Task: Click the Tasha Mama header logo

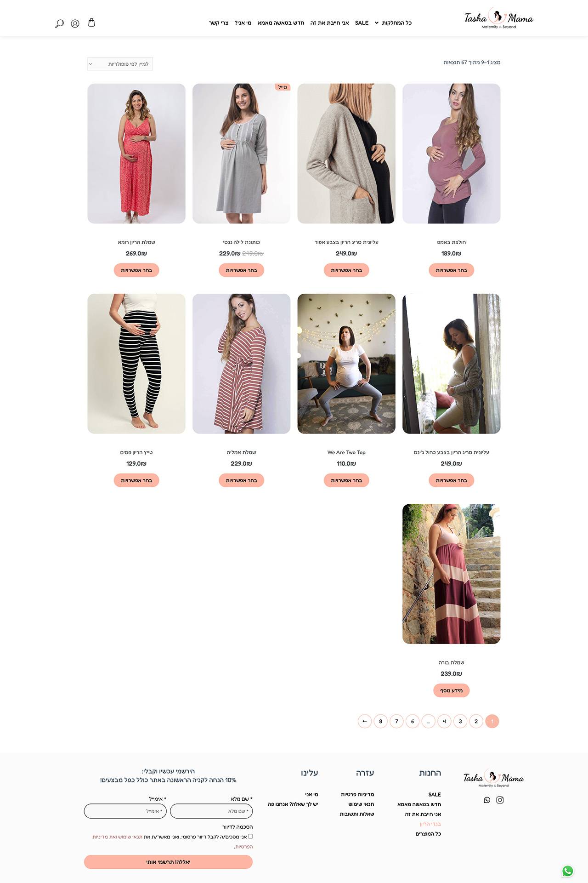Action: tap(498, 18)
